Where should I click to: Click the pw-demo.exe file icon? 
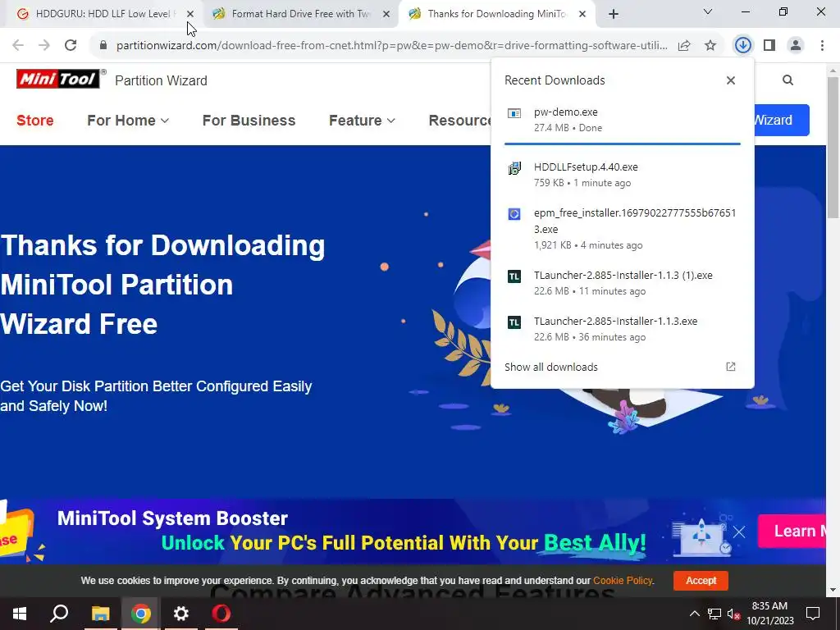(514, 113)
